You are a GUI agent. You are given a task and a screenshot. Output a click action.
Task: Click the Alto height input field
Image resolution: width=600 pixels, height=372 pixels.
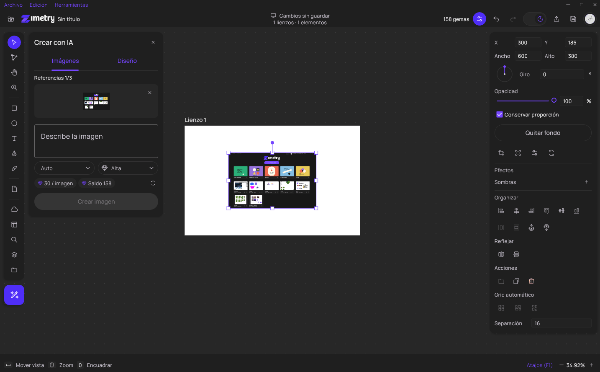578,56
